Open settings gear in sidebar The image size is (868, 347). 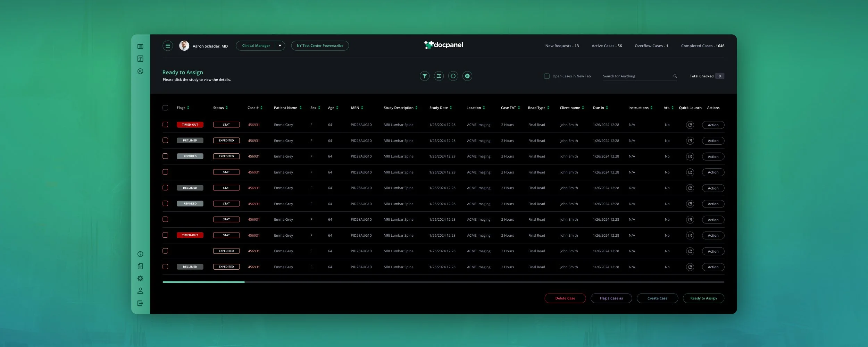point(140,278)
